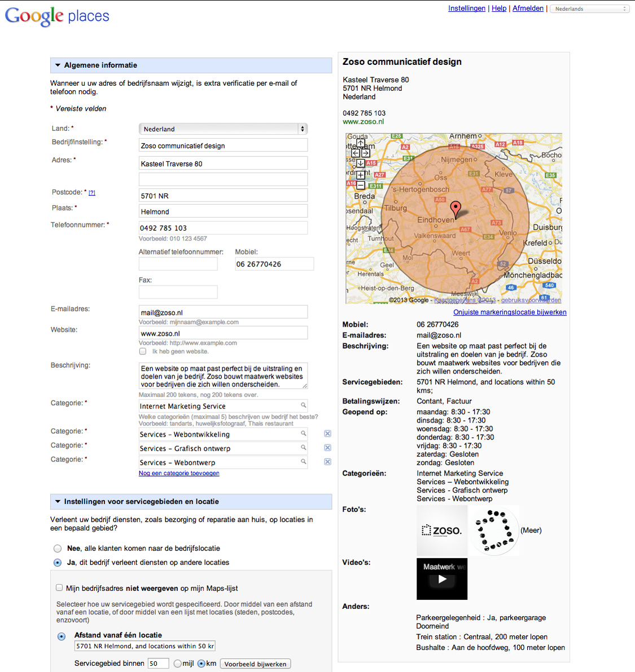Open the Instellingen link in header
Image resolution: width=635 pixels, height=672 pixels.
[467, 8]
